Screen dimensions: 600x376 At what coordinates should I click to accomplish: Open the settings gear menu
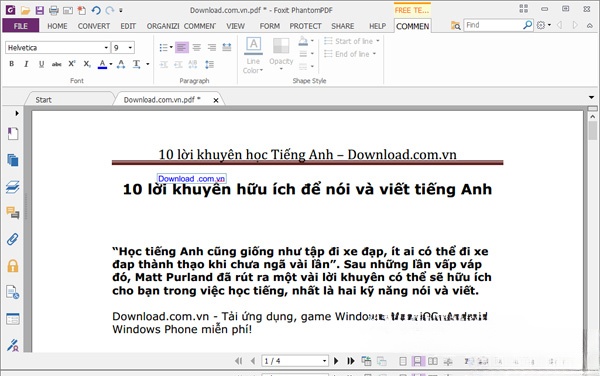(x=543, y=25)
